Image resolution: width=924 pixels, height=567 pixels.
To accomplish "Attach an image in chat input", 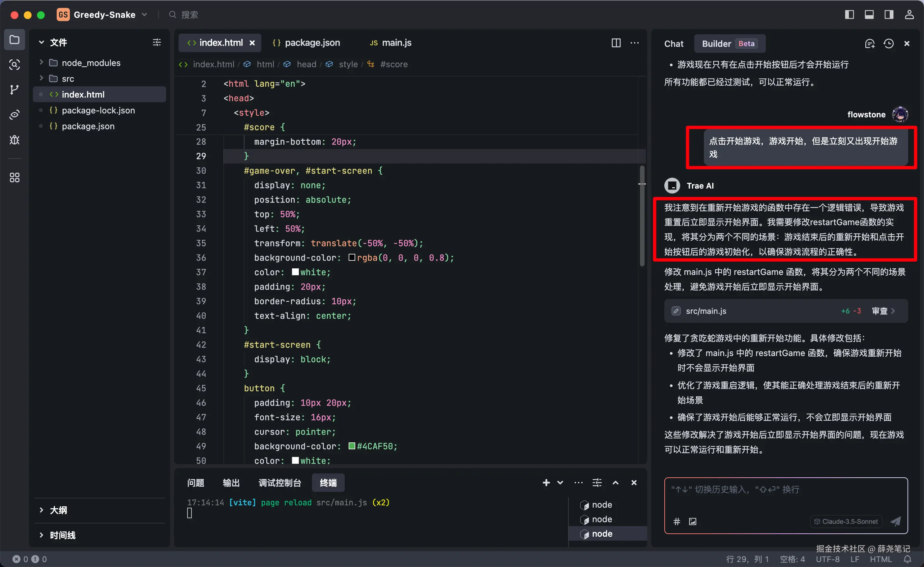I will tap(693, 521).
